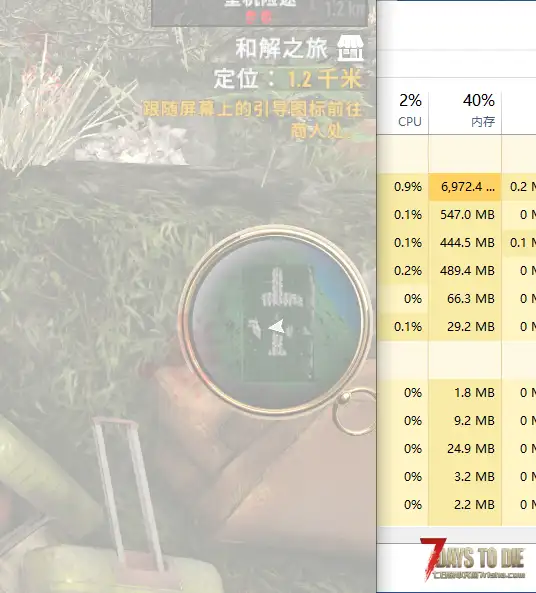Viewport: 536px width, 593px height.
Task: Click the trader shop icon beside 和解之旅
Action: (350, 48)
